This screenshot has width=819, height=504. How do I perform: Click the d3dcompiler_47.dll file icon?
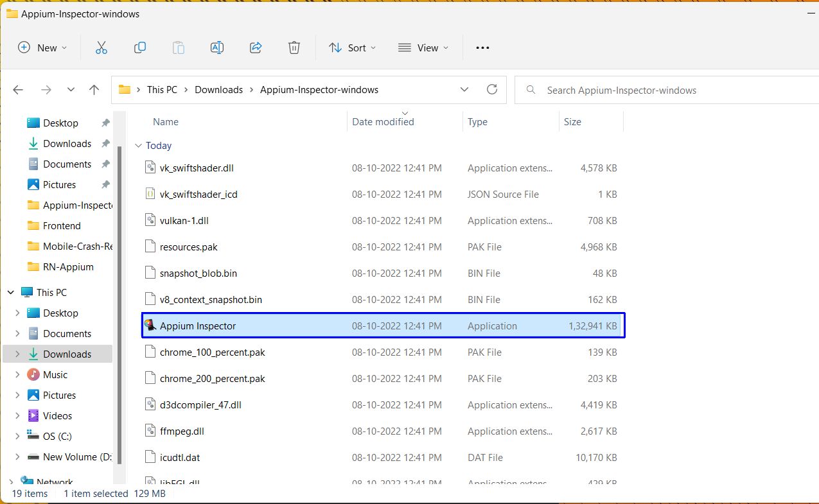[x=150, y=404]
